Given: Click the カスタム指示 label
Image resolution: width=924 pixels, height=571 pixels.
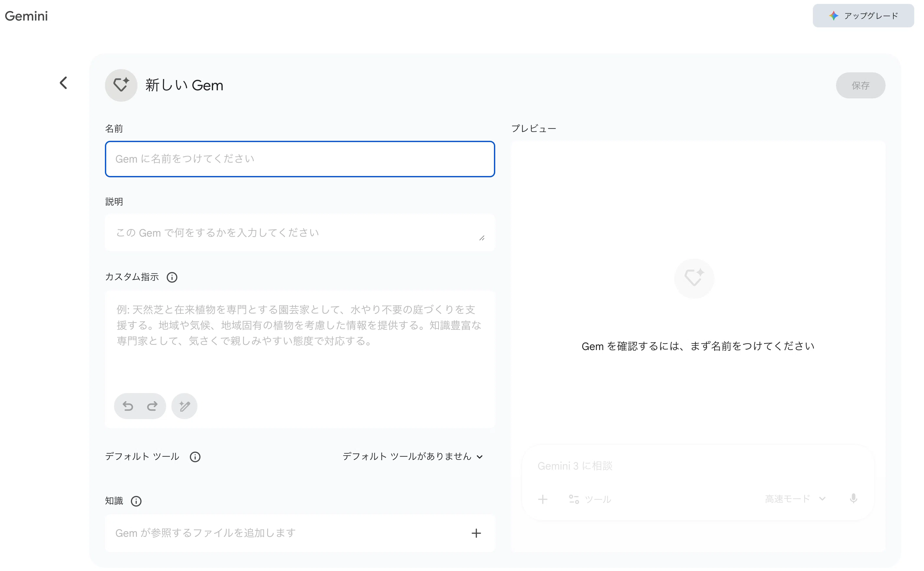Looking at the screenshot, I should pyautogui.click(x=132, y=277).
